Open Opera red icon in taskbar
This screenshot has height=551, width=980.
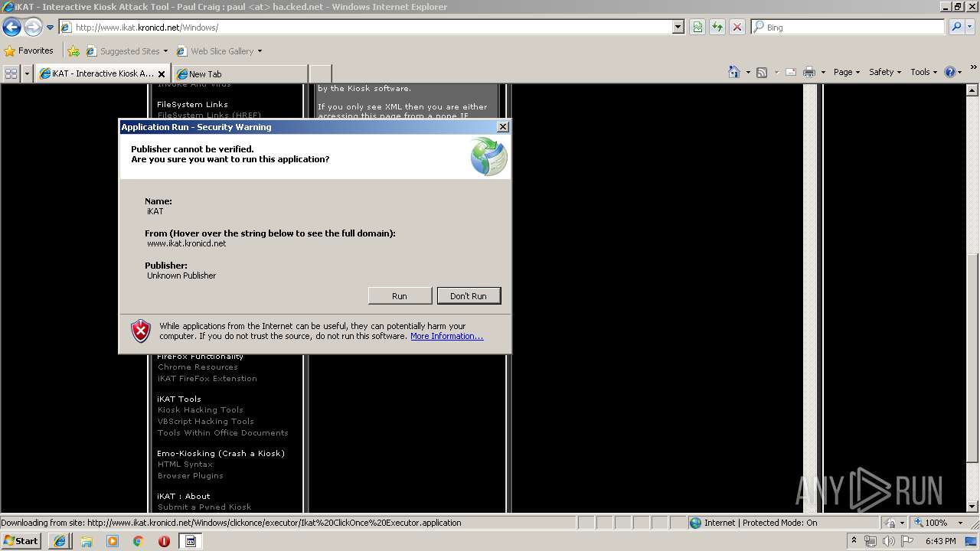point(164,541)
